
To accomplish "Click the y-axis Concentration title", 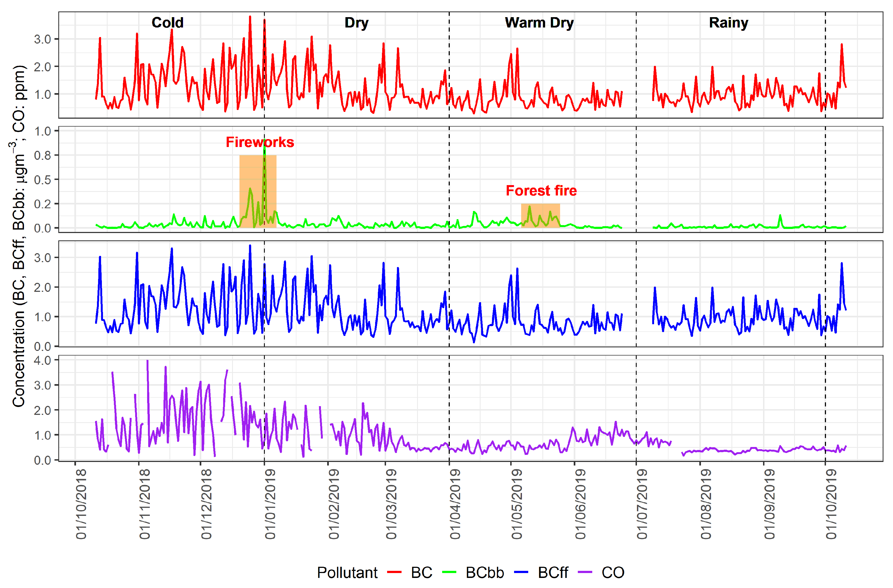I will coord(18,236).
